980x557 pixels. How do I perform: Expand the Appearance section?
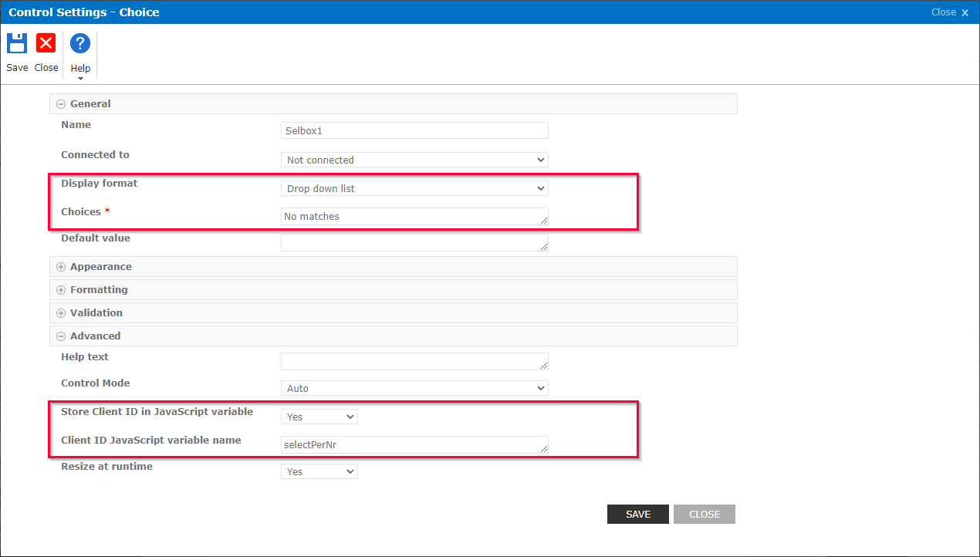(60, 266)
